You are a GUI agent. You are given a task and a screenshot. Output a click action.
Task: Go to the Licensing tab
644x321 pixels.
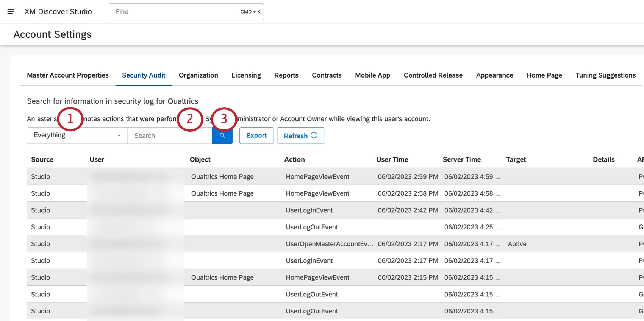tap(246, 75)
